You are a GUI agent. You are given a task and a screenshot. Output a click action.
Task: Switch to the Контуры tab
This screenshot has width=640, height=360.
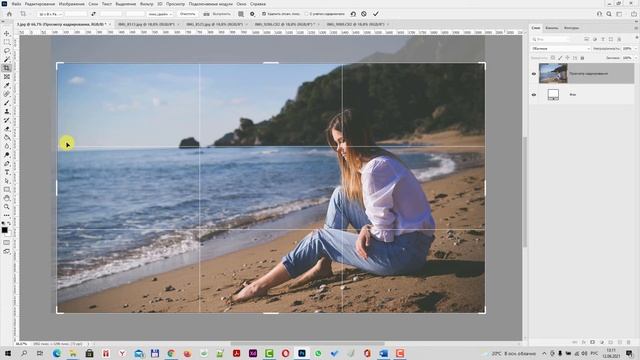tap(571, 28)
